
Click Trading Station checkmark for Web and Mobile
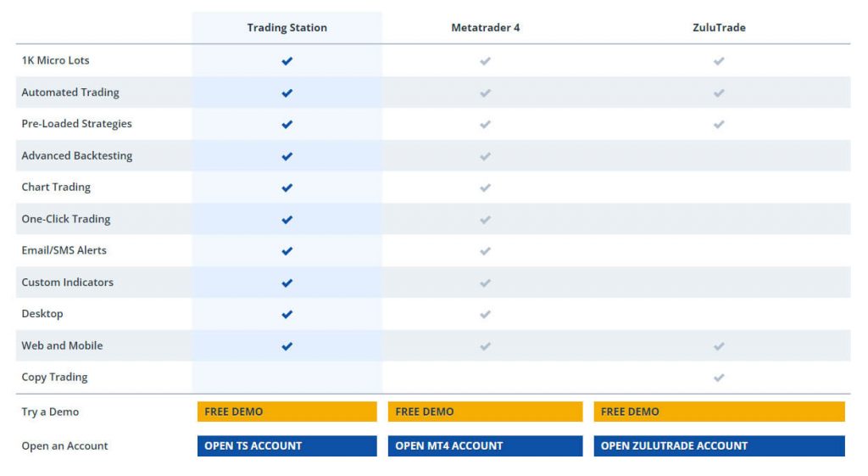click(x=287, y=346)
